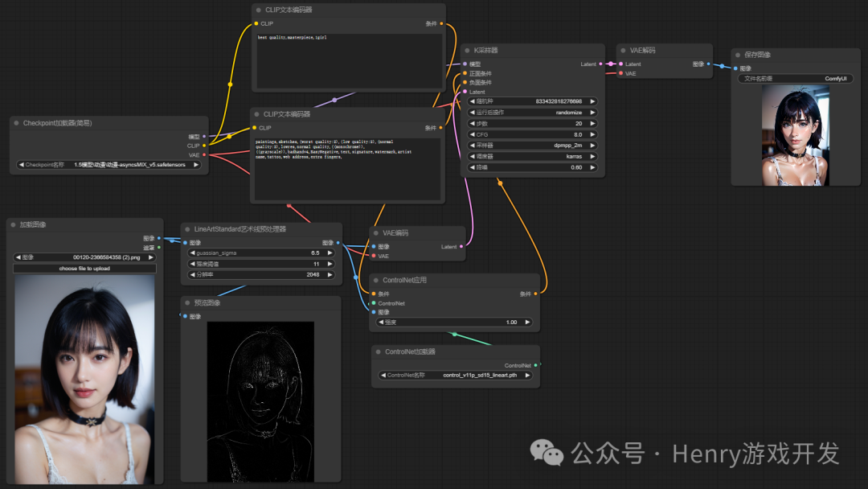Decrease 随机种 with its left arrow
Viewport: 868px width, 489px height.
click(x=473, y=101)
